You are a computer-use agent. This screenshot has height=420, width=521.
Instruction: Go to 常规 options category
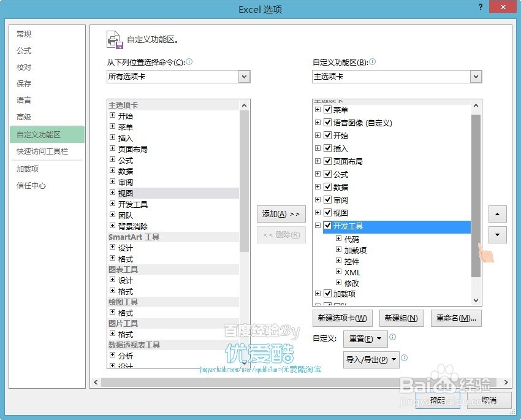(x=24, y=34)
